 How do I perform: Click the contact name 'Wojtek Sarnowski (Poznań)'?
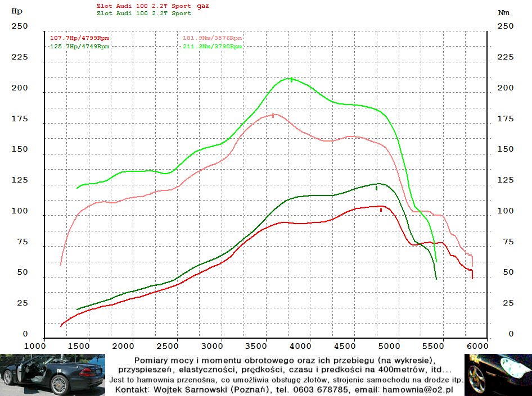tap(211, 390)
